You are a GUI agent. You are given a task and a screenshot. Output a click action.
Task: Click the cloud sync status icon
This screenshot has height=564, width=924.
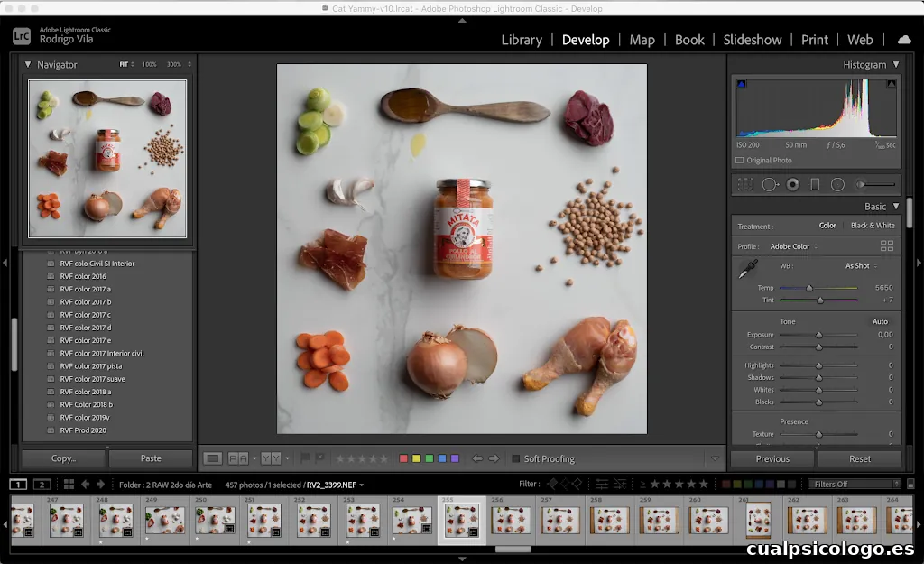pyautogui.click(x=903, y=40)
